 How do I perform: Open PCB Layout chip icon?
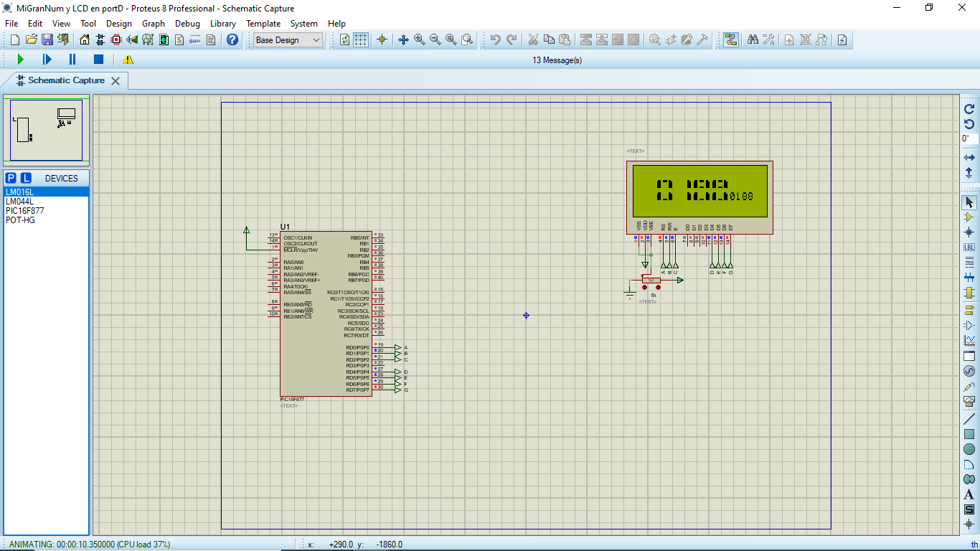coord(116,40)
